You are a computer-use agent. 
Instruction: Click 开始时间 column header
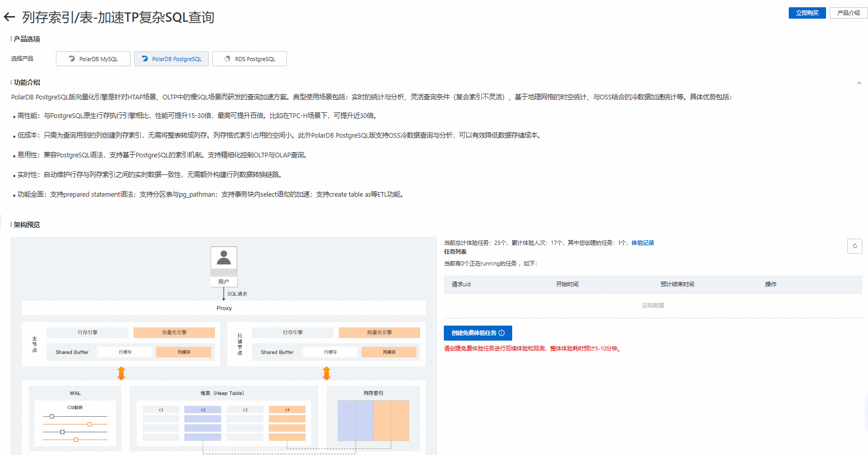567,284
